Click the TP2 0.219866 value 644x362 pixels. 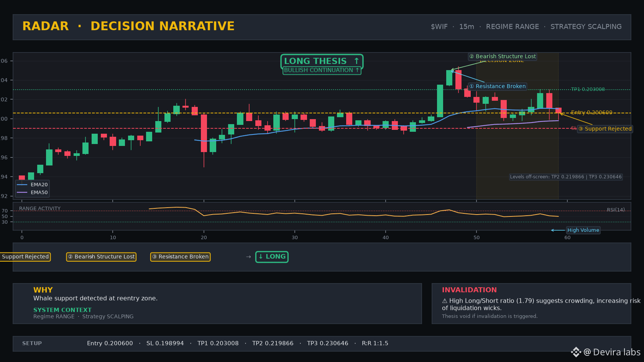point(273,343)
